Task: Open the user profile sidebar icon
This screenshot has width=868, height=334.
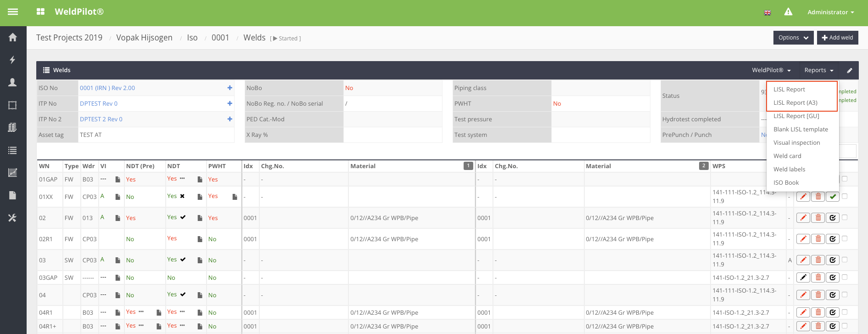Action: (13, 82)
